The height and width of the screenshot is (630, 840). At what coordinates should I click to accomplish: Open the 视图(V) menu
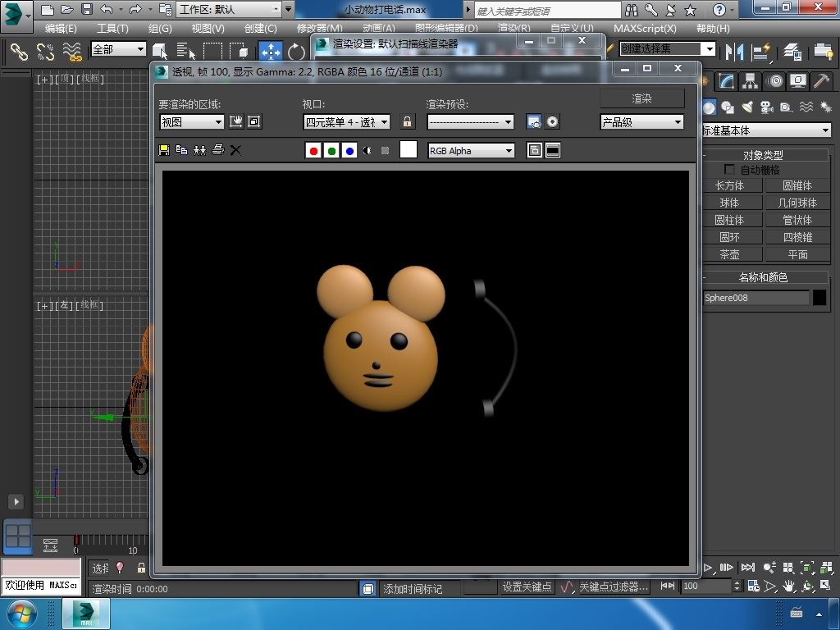click(x=208, y=29)
